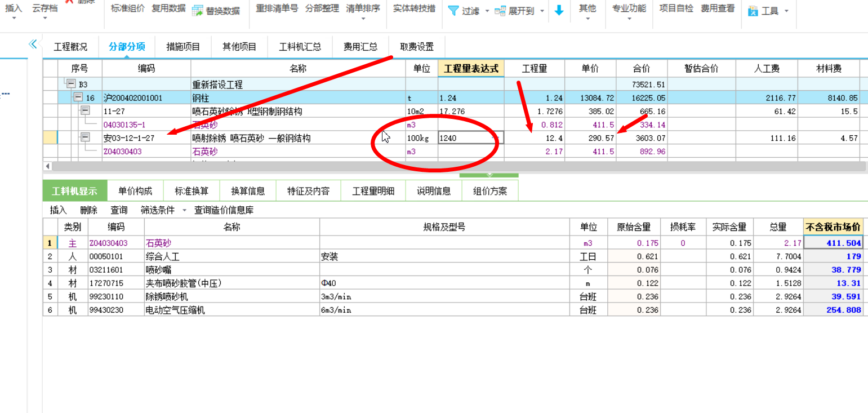The height and width of the screenshot is (413, 868).
Task: Collapse the B3 tree node
Action: tap(71, 84)
